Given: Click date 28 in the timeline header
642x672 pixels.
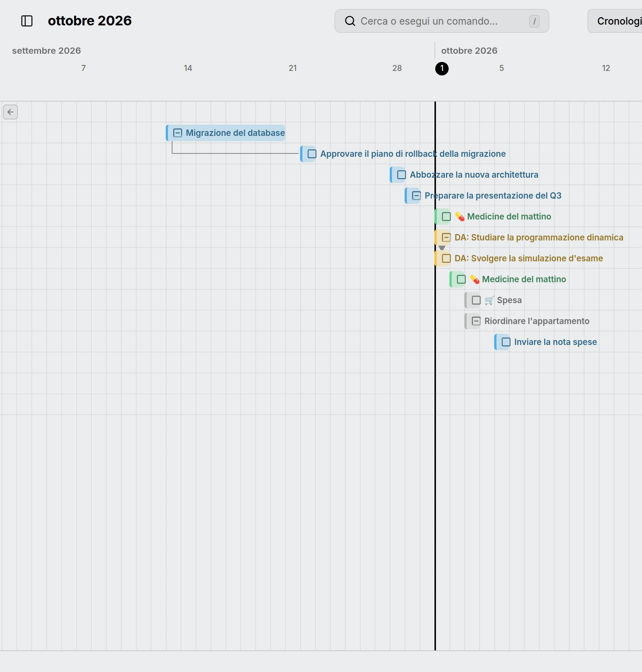Looking at the screenshot, I should [x=397, y=68].
